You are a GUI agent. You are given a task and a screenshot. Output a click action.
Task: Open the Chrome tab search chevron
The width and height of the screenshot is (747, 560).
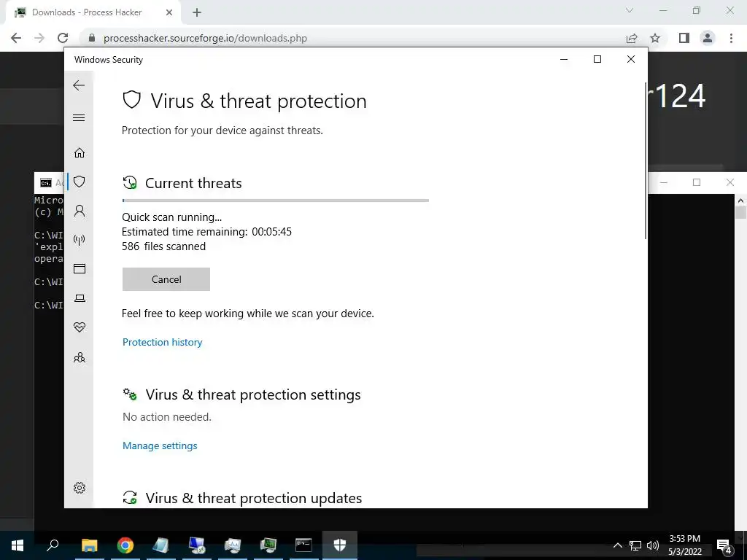tap(630, 10)
